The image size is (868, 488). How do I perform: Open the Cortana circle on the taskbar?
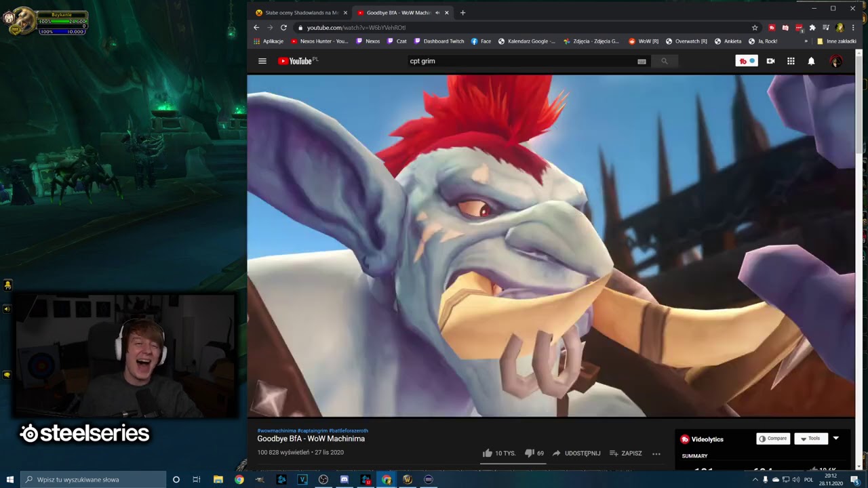[x=176, y=479]
